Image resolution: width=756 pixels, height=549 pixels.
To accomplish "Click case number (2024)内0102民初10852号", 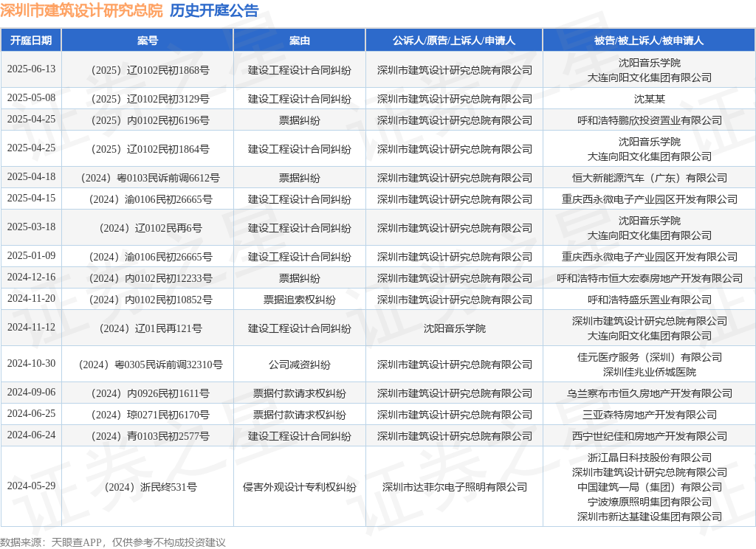I will point(150,300).
